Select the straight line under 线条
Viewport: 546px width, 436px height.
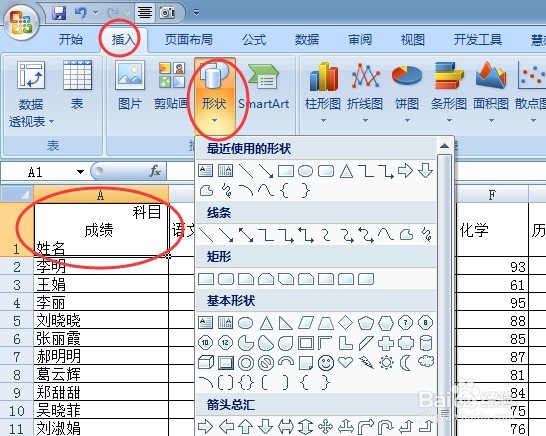[x=205, y=234]
